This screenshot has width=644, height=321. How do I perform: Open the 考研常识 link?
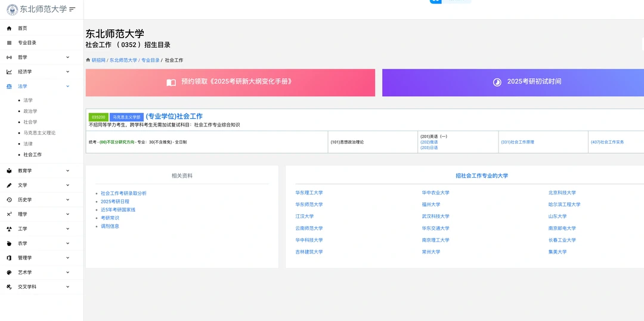click(110, 218)
